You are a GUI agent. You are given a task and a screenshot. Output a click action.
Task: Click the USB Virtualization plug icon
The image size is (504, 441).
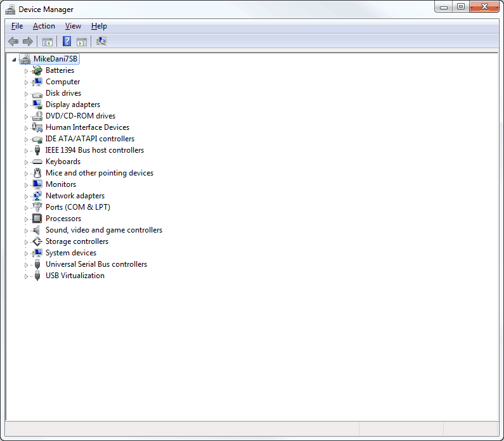37,276
